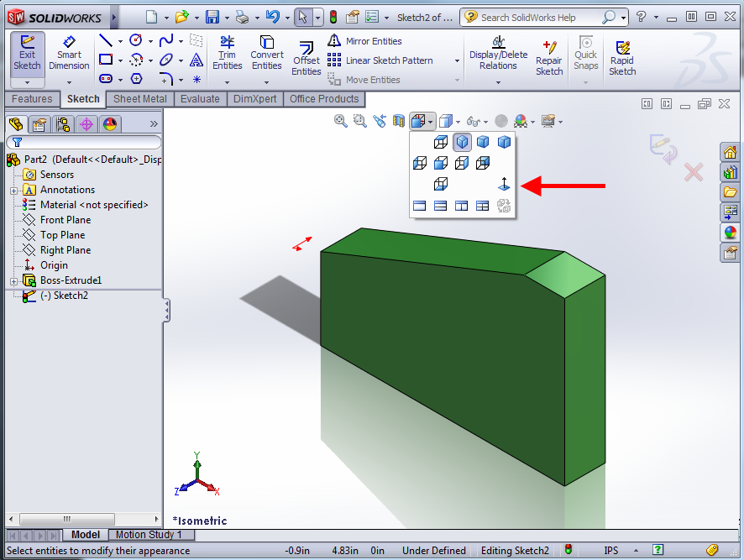Toggle Exit Sketch button
Image resolution: width=744 pixels, height=560 pixels.
click(27, 54)
